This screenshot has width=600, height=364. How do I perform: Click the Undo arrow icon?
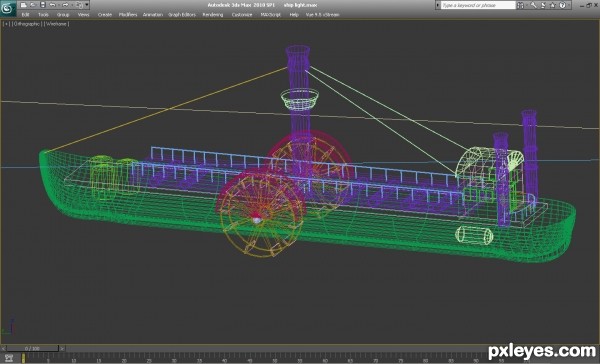click(x=52, y=5)
